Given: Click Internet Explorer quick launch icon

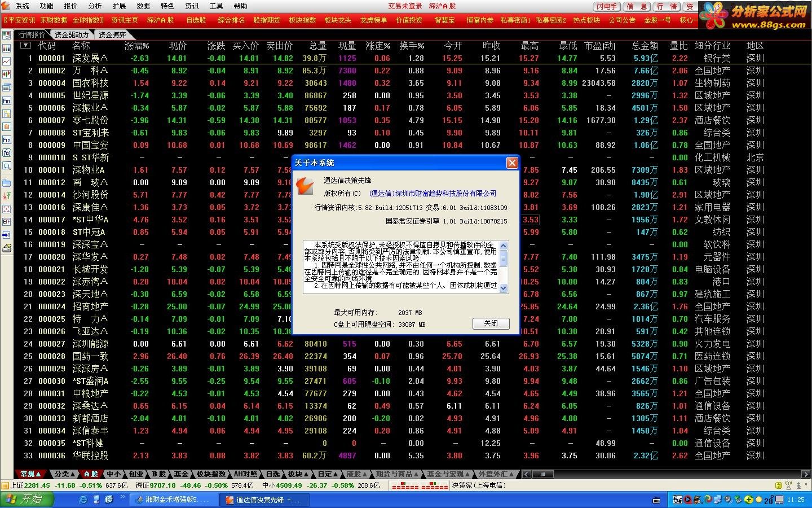Looking at the screenshot, I should tap(83, 500).
